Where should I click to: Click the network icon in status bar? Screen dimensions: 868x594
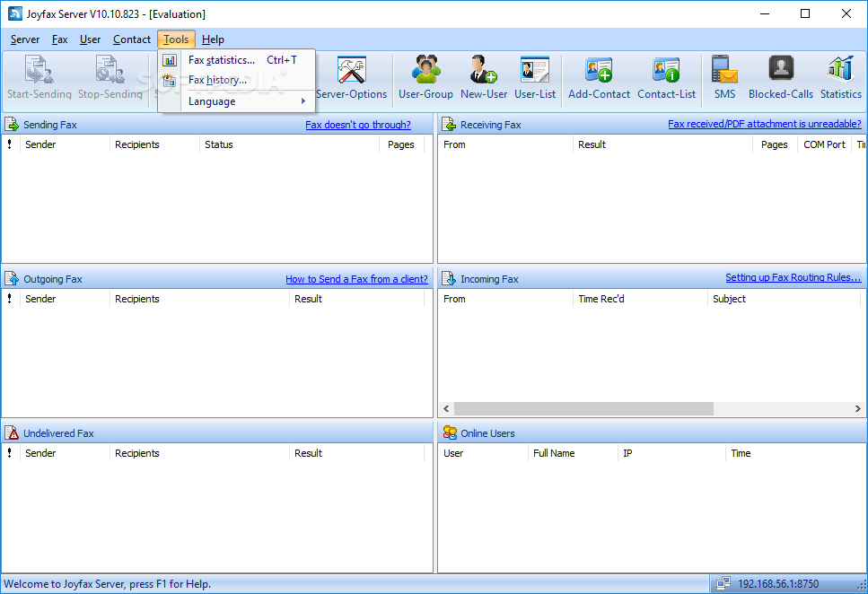point(723,583)
